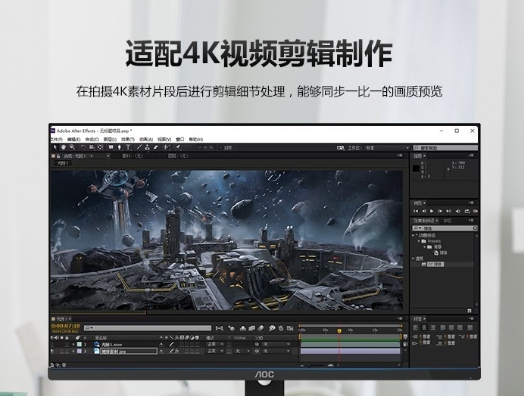Select the Clone Stamp tool

click(x=147, y=147)
